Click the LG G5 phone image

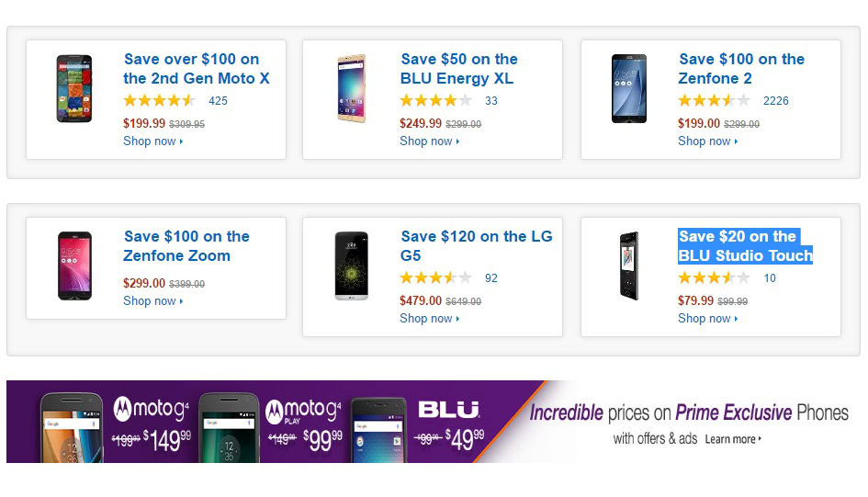click(x=351, y=266)
